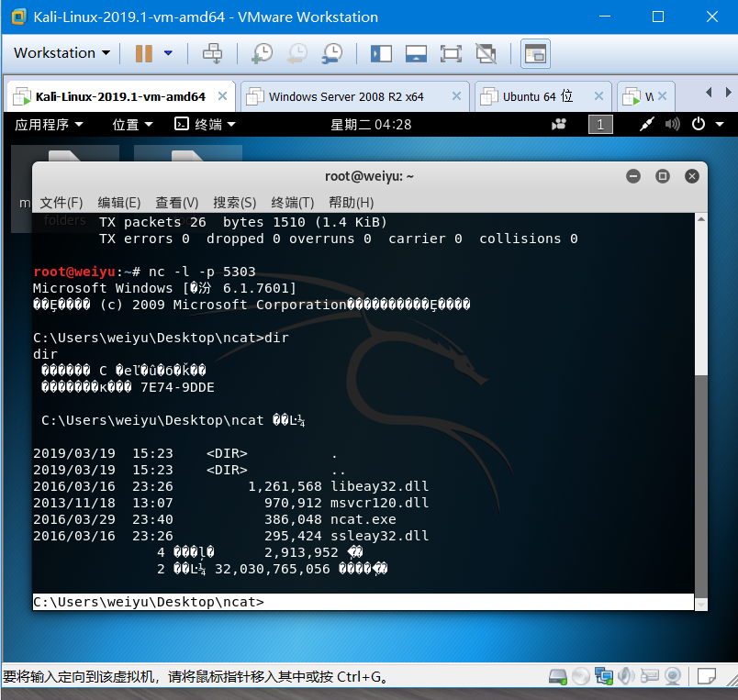This screenshot has width=738, height=700.
Task: Switch to Unity console view
Action: tap(535, 53)
